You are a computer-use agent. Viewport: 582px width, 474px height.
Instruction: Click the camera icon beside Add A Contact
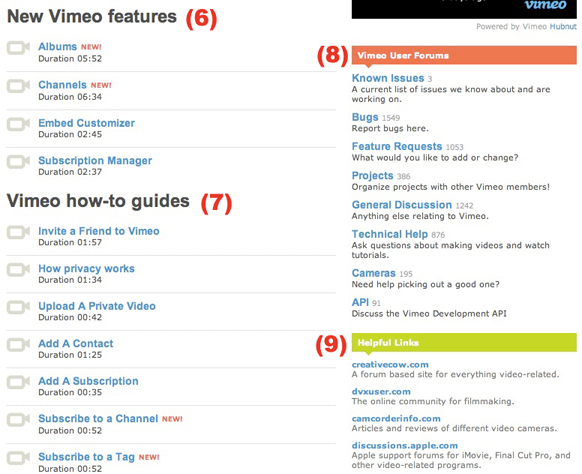(x=18, y=344)
